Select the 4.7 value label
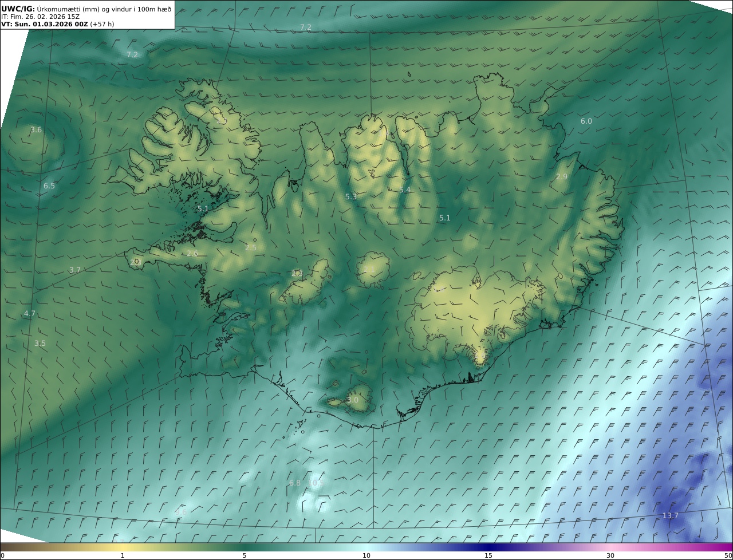Viewport: 733px width, 560px height. pos(30,314)
